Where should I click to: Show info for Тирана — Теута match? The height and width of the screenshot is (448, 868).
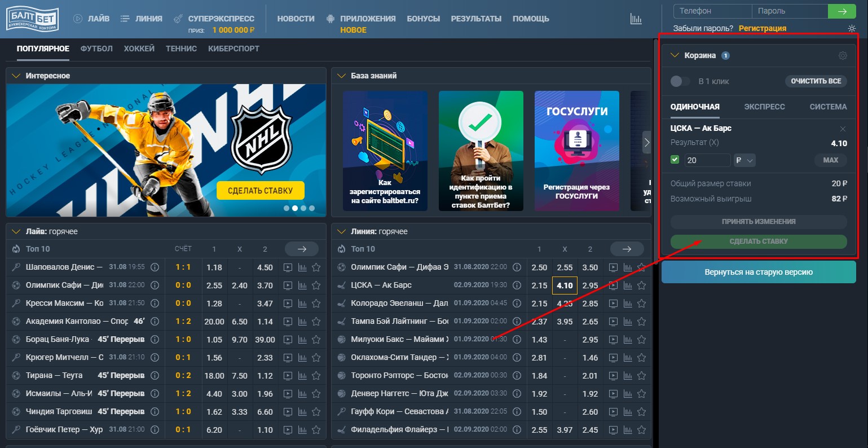point(155,376)
